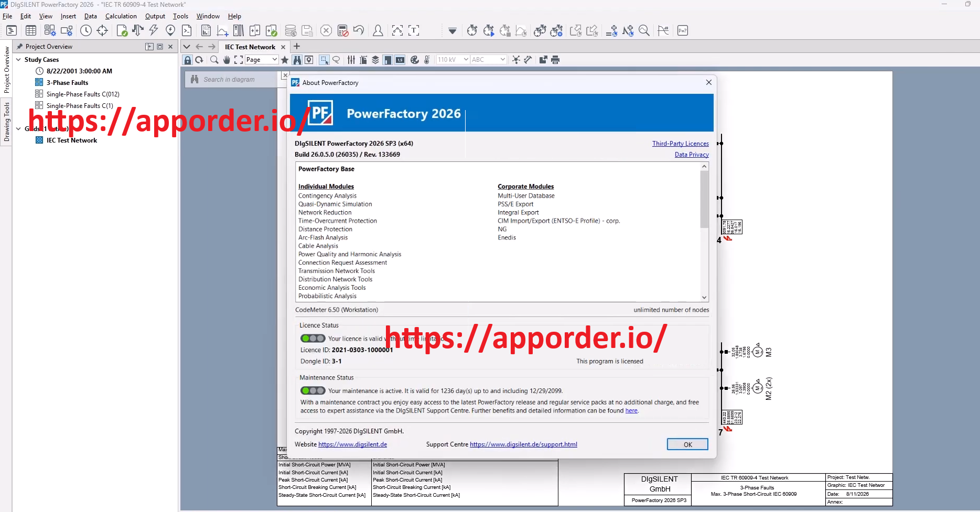Image resolution: width=980 pixels, height=512 pixels.
Task: Click the fit-to-frame zoom icon
Action: click(239, 60)
